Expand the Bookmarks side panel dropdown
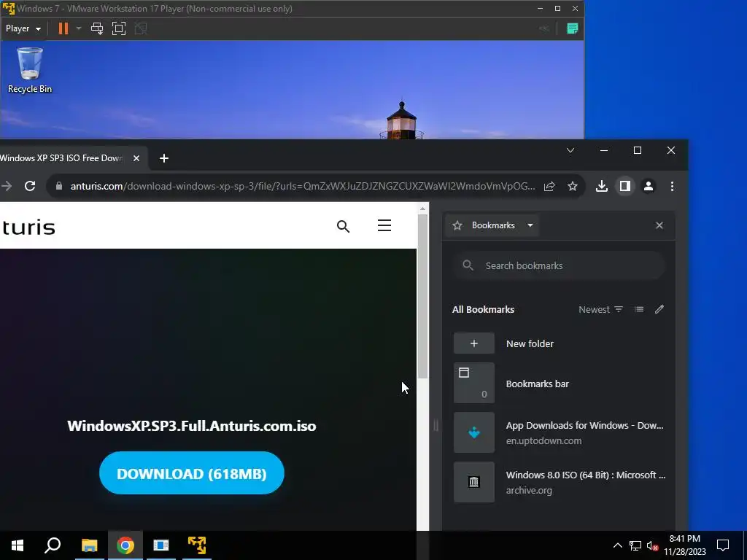 point(530,225)
